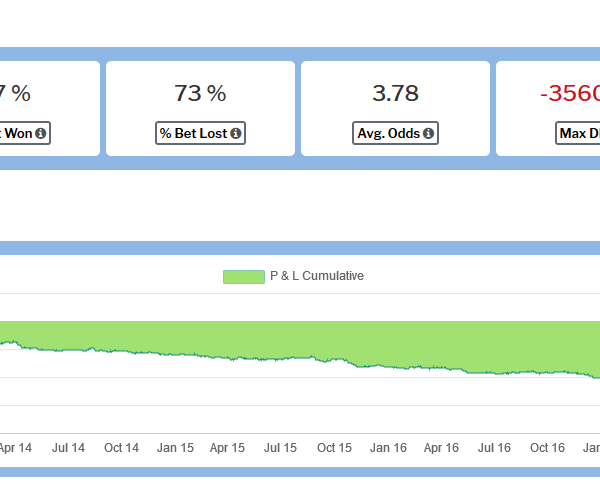Click the info icon beside Avg. Odds

pos(428,133)
